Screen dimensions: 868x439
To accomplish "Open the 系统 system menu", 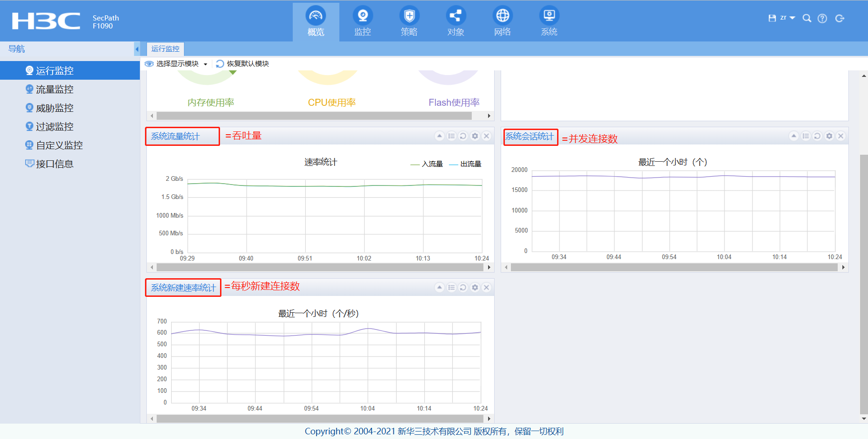I will coord(549,22).
